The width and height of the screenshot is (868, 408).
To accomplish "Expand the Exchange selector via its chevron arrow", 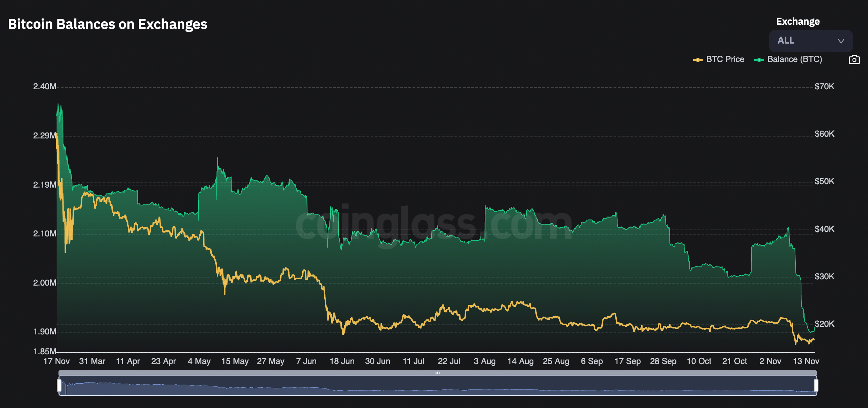I will click(841, 41).
